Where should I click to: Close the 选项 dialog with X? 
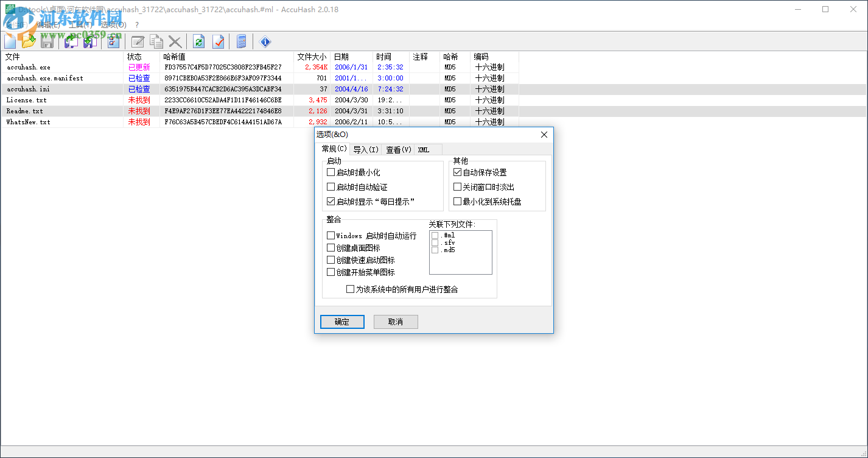(544, 135)
